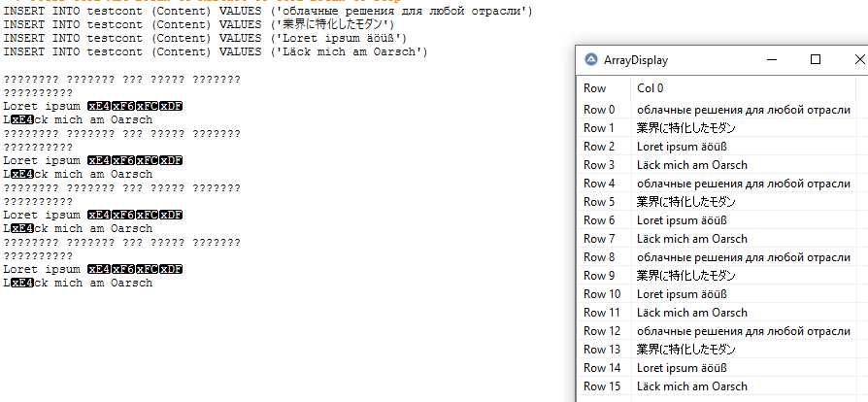Click the "Col 0" column header
Image resolution: width=868 pixels, height=402 pixels.
pos(651,88)
